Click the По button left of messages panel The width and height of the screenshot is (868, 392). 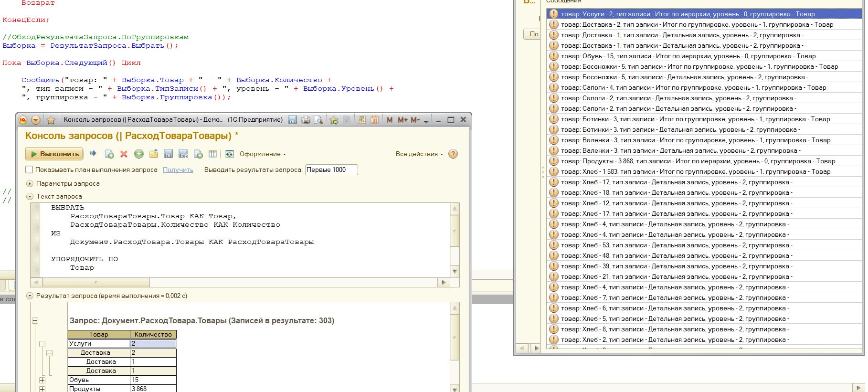point(533,34)
